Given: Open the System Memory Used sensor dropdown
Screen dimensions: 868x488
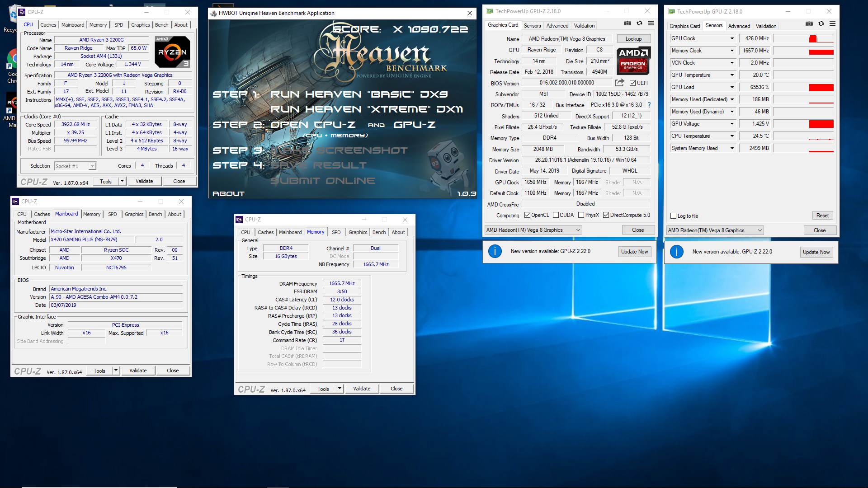Looking at the screenshot, I should 732,148.
